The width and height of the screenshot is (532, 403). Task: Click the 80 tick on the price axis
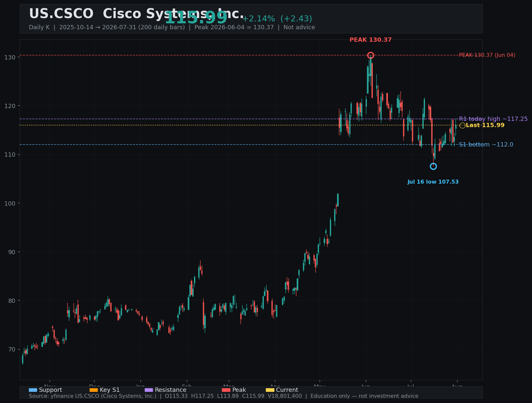12,301
